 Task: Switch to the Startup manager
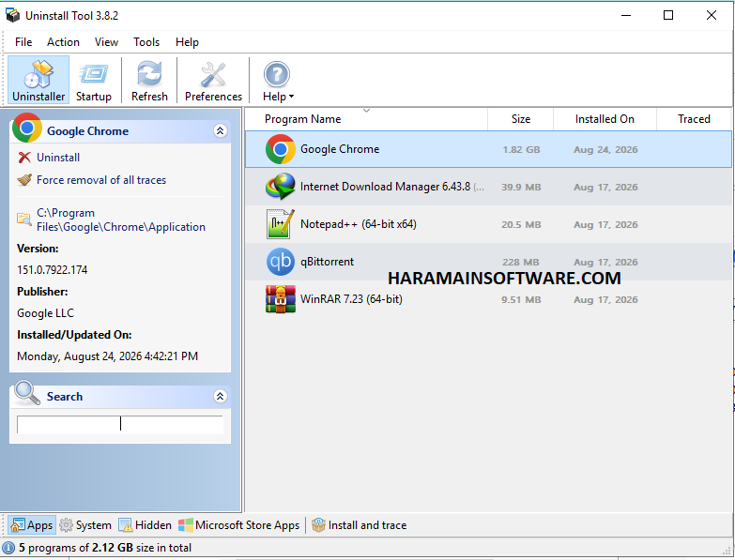point(94,80)
